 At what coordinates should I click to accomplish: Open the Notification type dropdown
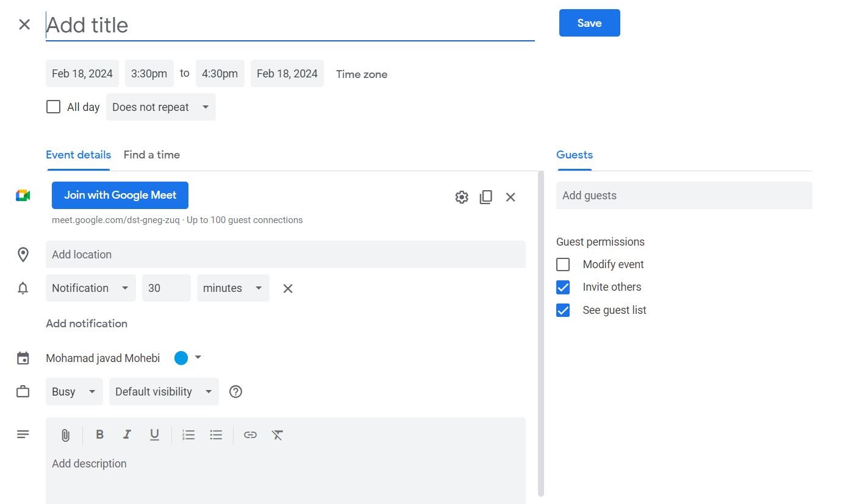click(91, 288)
